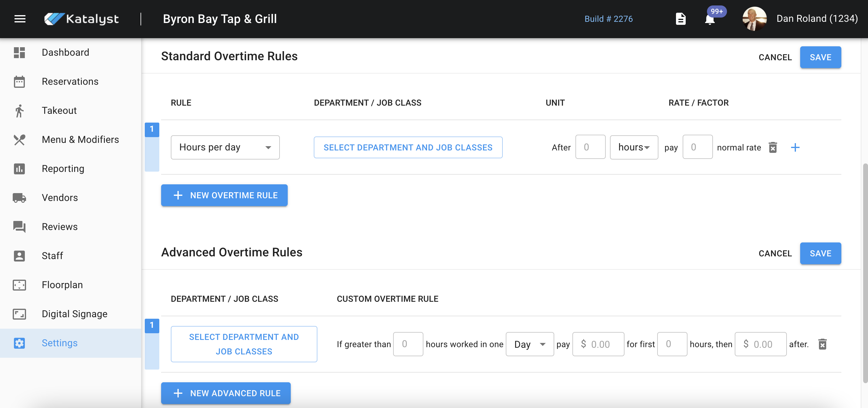Viewport: 868px width, 408px height.
Task: Click Dan Roland's profile avatar
Action: (754, 19)
